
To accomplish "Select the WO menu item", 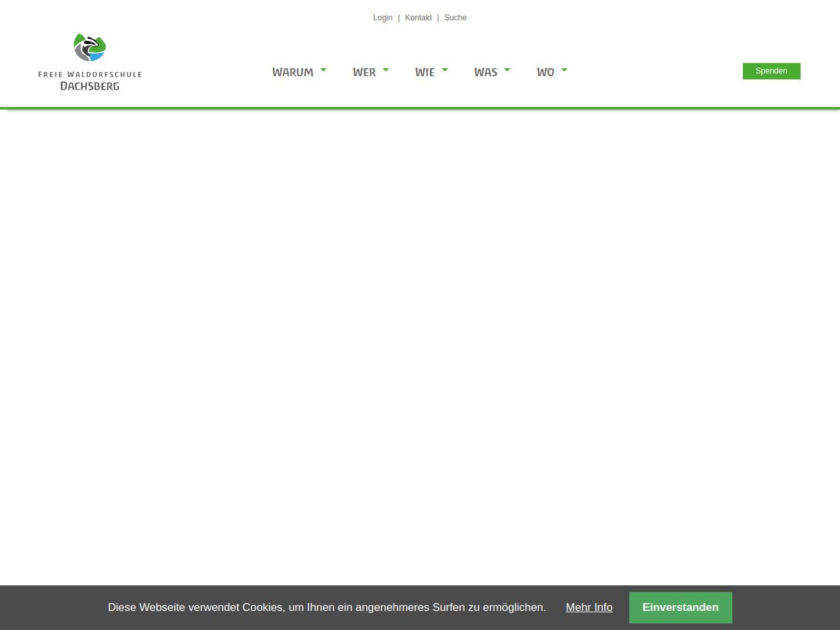I will tap(545, 72).
